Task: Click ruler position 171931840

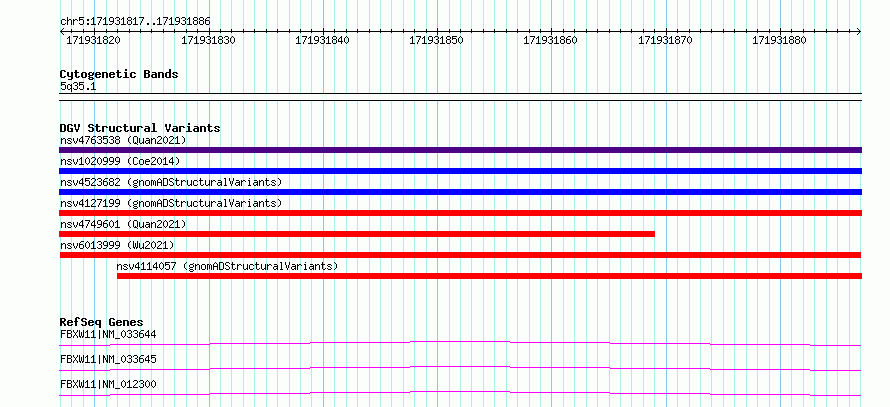Action: coord(323,40)
